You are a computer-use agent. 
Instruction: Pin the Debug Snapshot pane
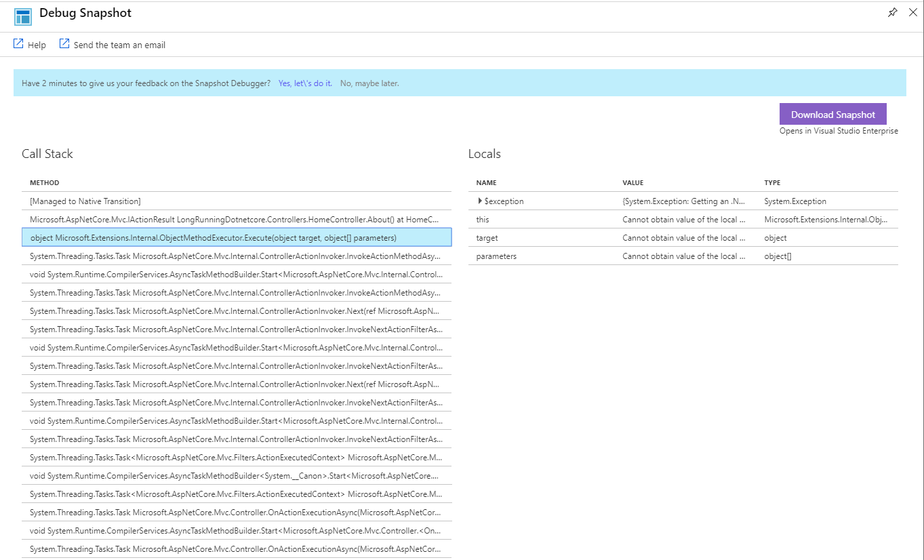point(892,12)
